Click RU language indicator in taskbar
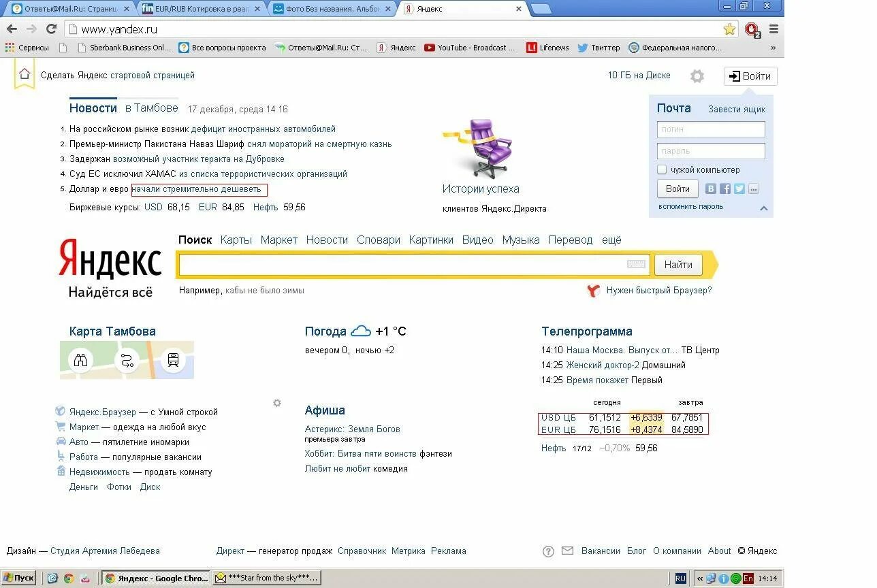Screen dimensions: 877x588 (x=680, y=578)
